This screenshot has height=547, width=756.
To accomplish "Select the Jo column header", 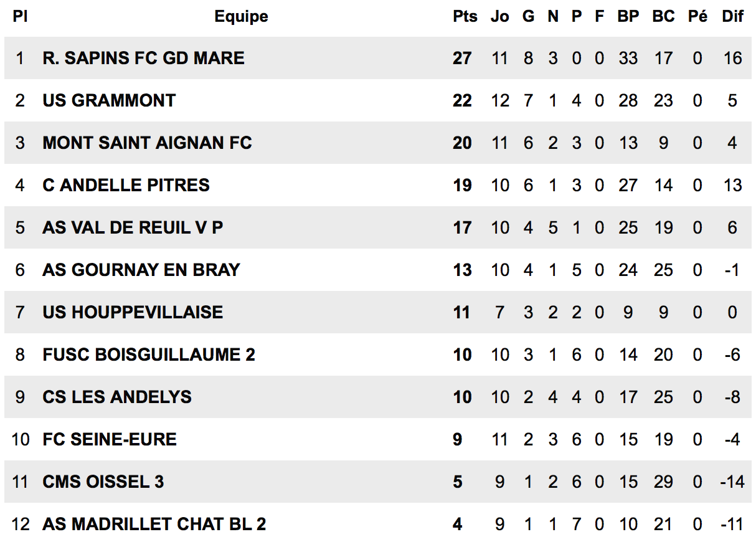I will pyautogui.click(x=499, y=17).
